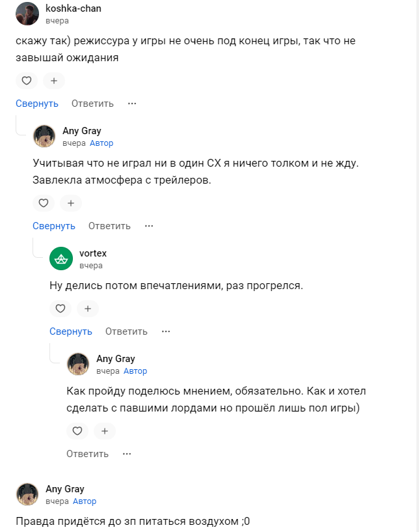The image size is (419, 532).
Task: Open more options for vortex's comment
Action: click(x=166, y=331)
